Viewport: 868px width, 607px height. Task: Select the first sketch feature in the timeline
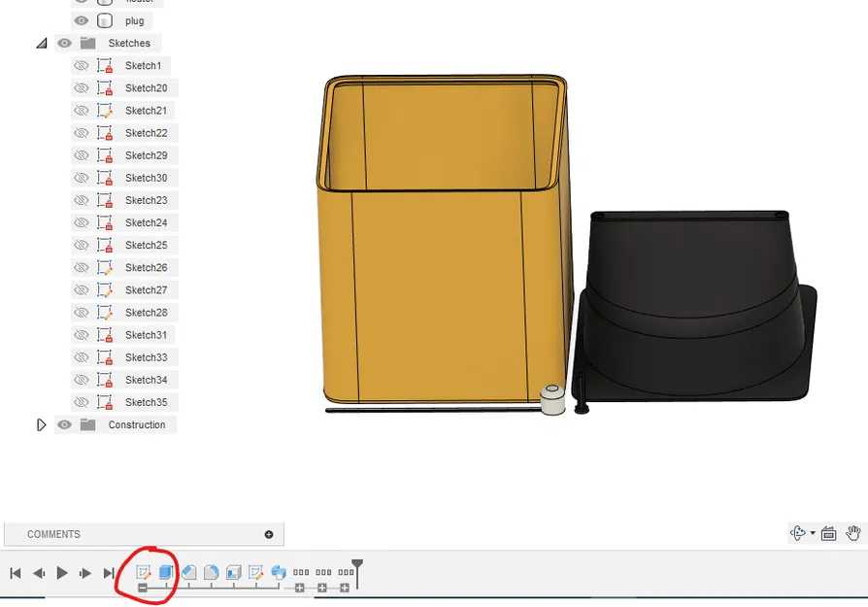144,572
